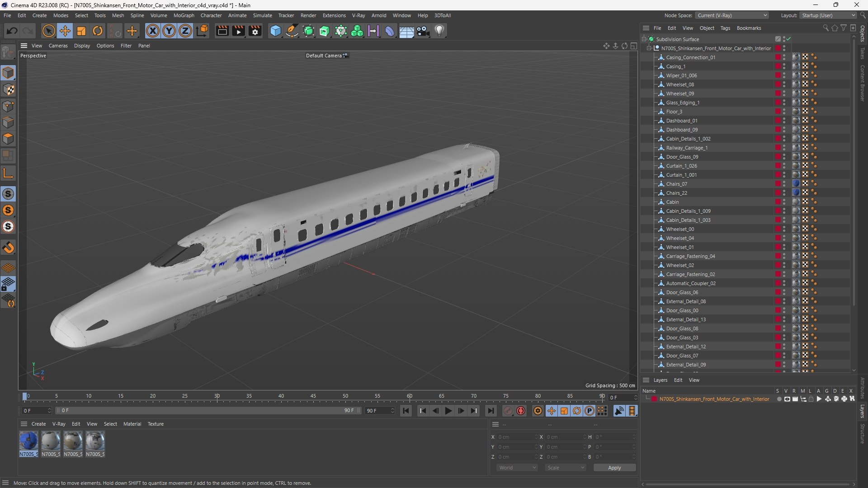Viewport: 868px width, 488px height.
Task: Activate the Move tool
Action: pos(65,31)
